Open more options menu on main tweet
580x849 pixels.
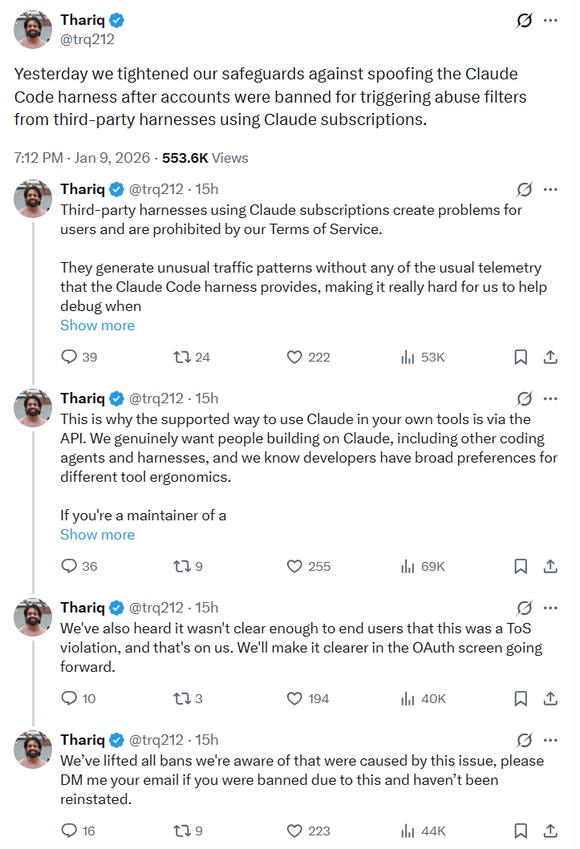click(550, 21)
